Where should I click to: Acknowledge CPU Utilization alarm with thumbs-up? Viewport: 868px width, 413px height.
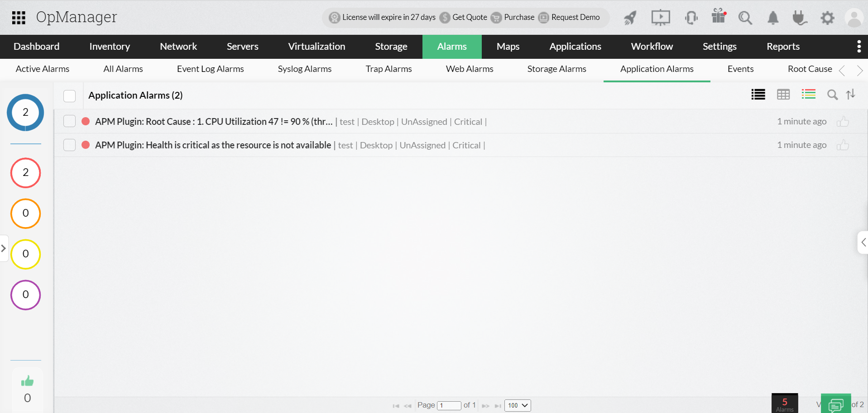(843, 122)
